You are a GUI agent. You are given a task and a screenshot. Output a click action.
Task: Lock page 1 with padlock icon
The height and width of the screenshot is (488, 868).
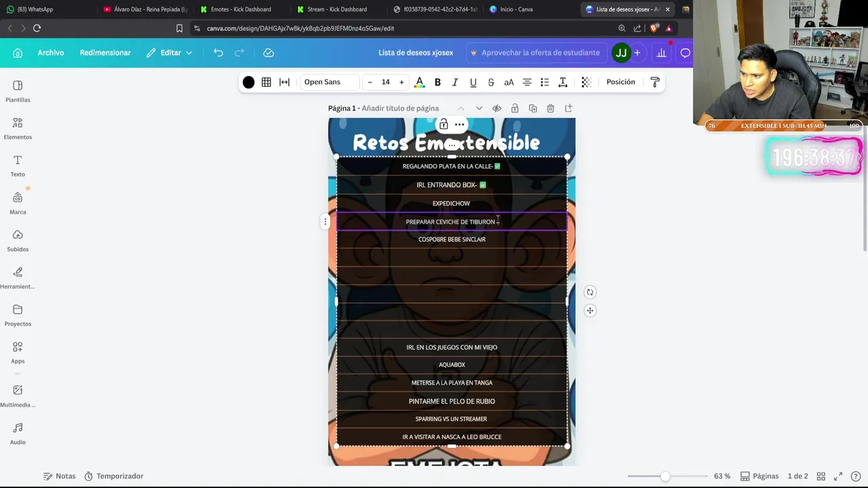[x=515, y=108]
